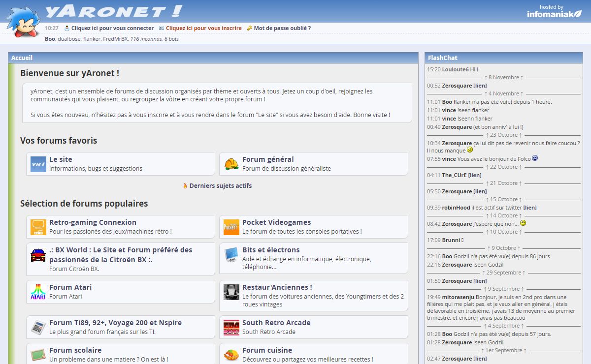
Task: Open the Retro-gaming Connexion forum icon
Action: coord(38,227)
